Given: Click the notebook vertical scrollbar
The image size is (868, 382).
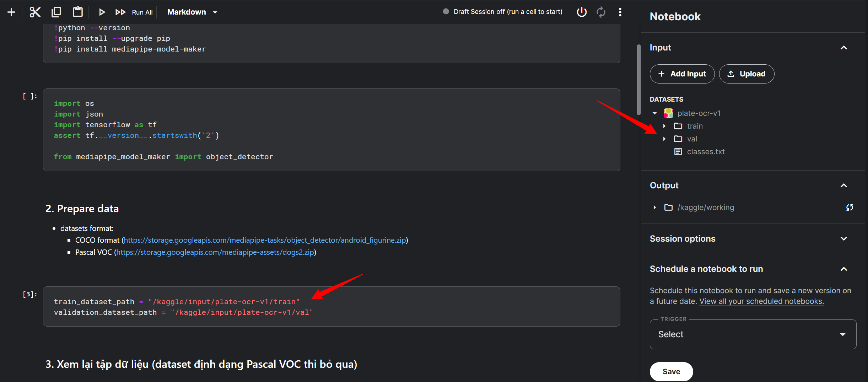Looking at the screenshot, I should 638,80.
